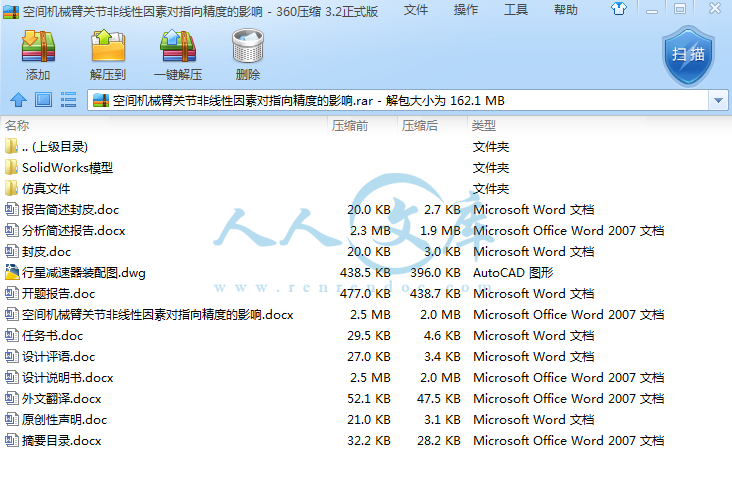Start the 扫描 shield scan button
732x488 pixels.
pos(689,56)
